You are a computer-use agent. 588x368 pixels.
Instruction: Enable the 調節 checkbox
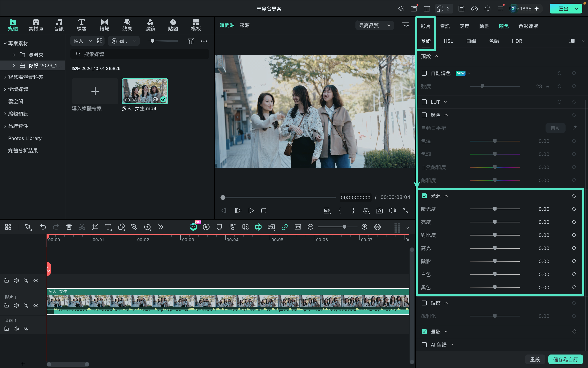click(x=424, y=303)
